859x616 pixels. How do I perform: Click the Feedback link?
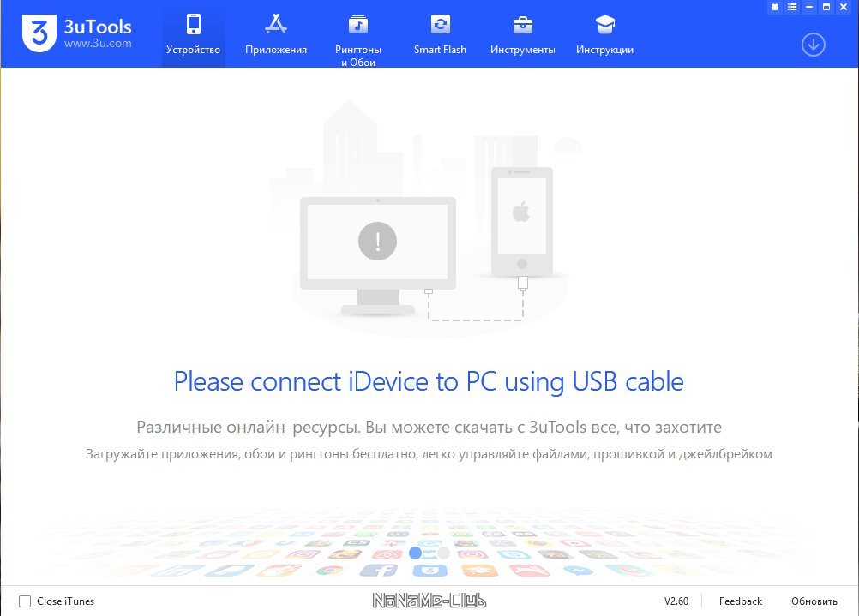click(740, 601)
